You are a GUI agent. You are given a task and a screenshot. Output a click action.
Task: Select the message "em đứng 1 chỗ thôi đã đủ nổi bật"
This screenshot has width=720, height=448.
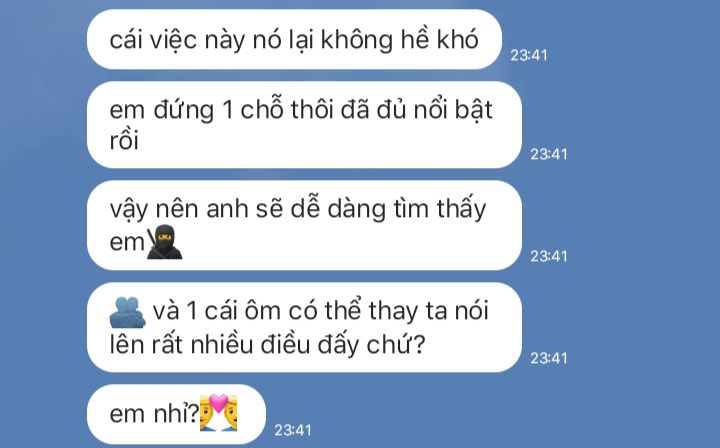coord(304,125)
